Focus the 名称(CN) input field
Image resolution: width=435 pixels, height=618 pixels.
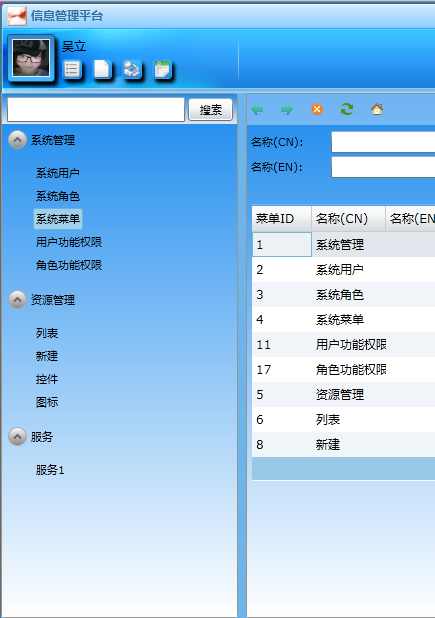383,142
